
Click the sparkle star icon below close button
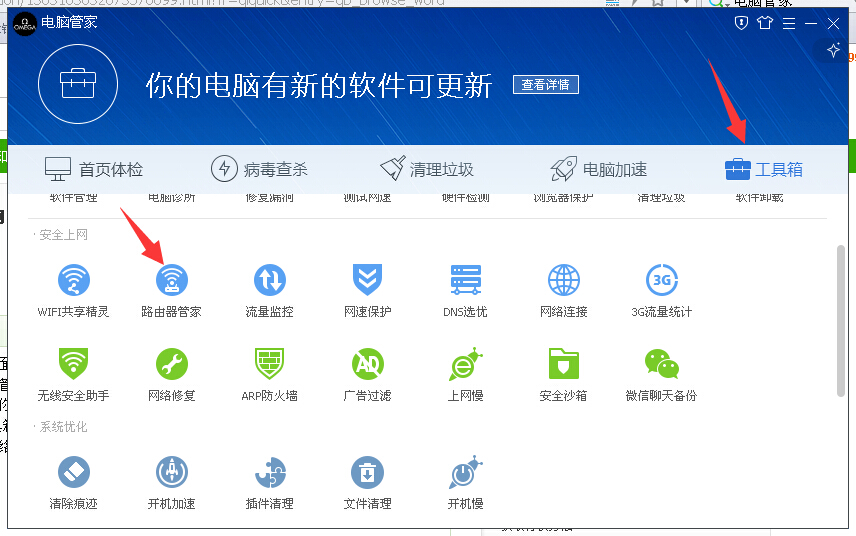tap(834, 50)
